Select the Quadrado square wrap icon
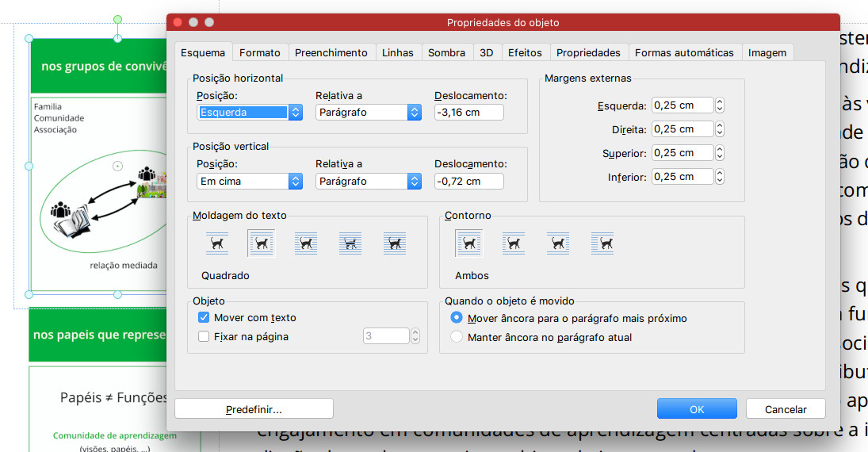868x452 pixels. click(261, 243)
